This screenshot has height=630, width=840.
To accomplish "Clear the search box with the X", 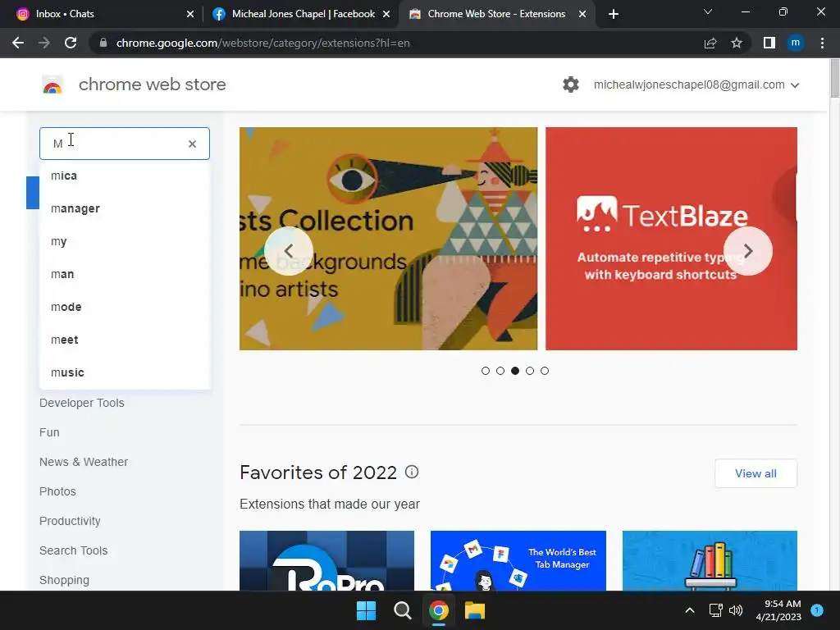I will tap(192, 144).
